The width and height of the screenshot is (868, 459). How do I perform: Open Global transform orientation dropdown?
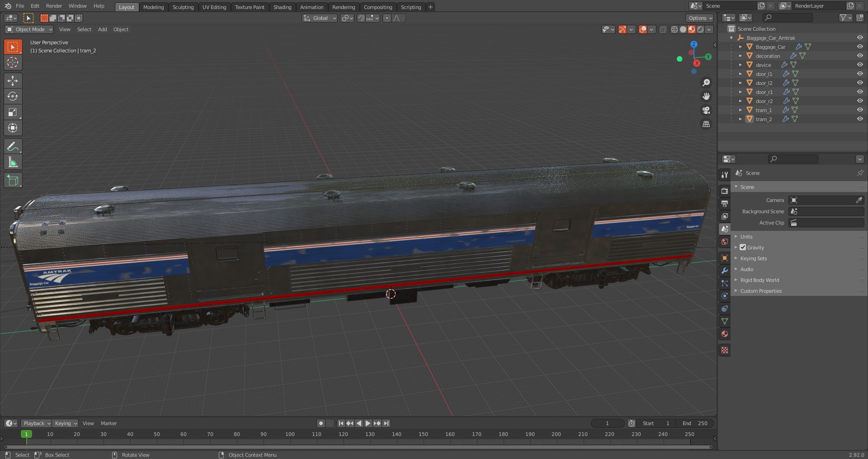tap(320, 18)
